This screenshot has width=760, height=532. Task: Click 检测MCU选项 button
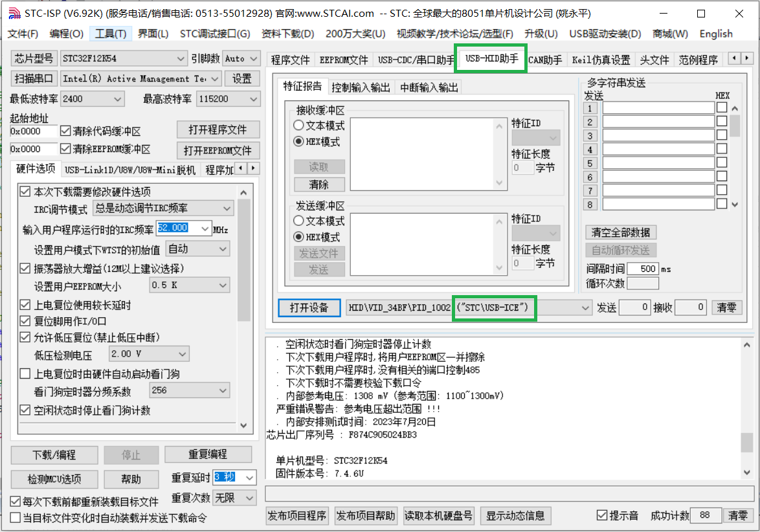pyautogui.click(x=54, y=479)
